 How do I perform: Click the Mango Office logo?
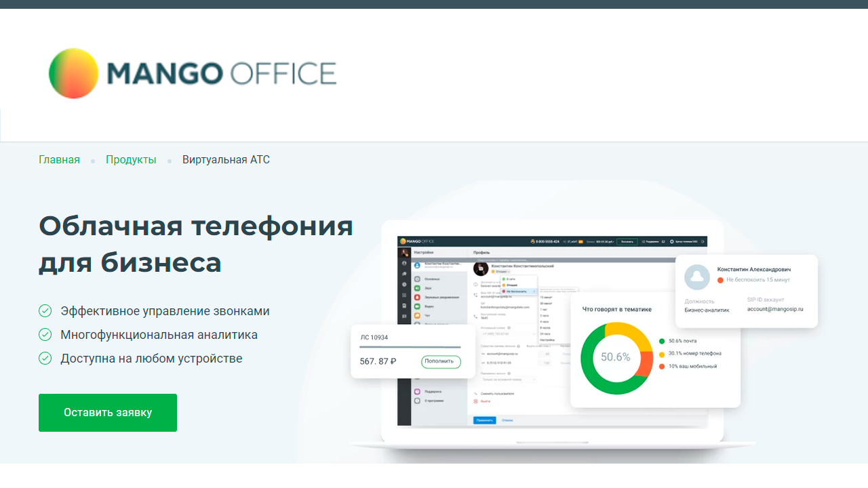[x=193, y=73]
